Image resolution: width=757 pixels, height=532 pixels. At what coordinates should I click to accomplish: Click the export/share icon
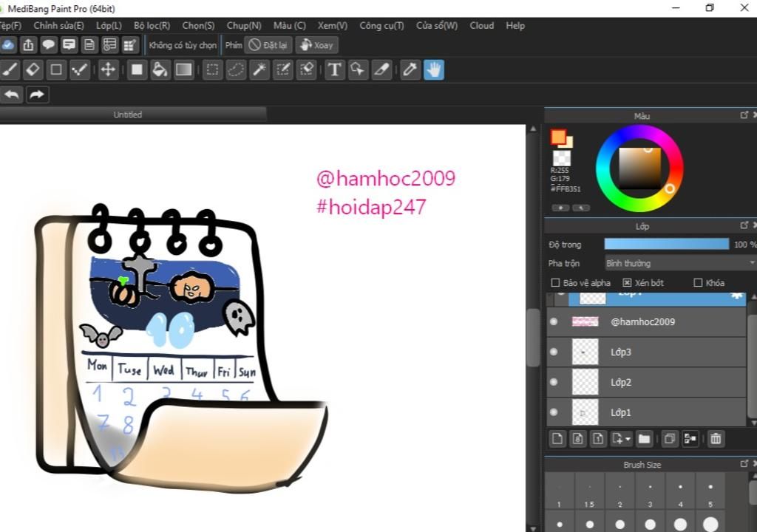[x=29, y=45]
